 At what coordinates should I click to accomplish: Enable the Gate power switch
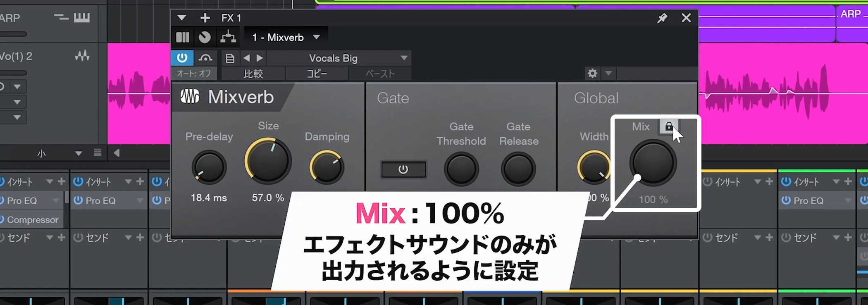pyautogui.click(x=403, y=169)
